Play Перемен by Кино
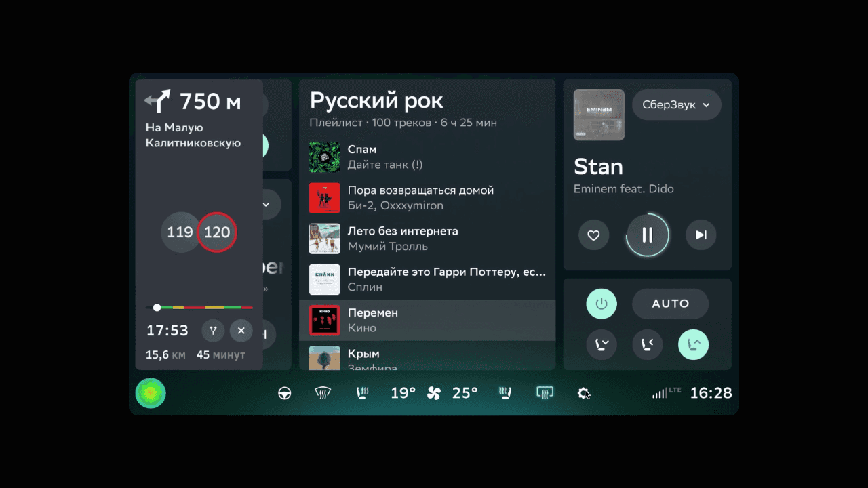868x488 pixels. 427,321
